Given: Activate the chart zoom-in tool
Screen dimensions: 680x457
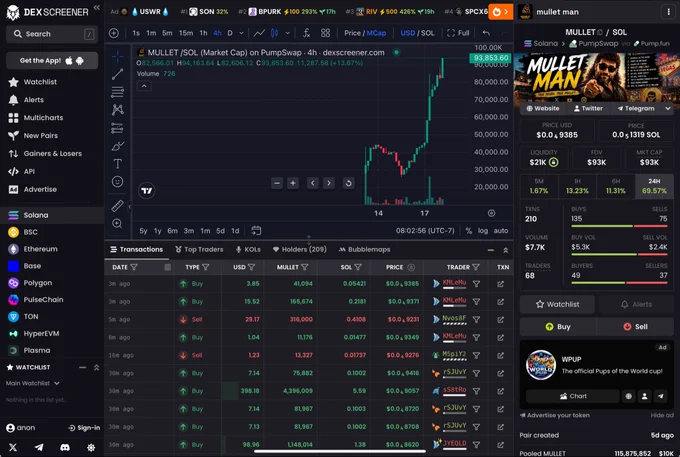Looking at the screenshot, I should (118, 223).
